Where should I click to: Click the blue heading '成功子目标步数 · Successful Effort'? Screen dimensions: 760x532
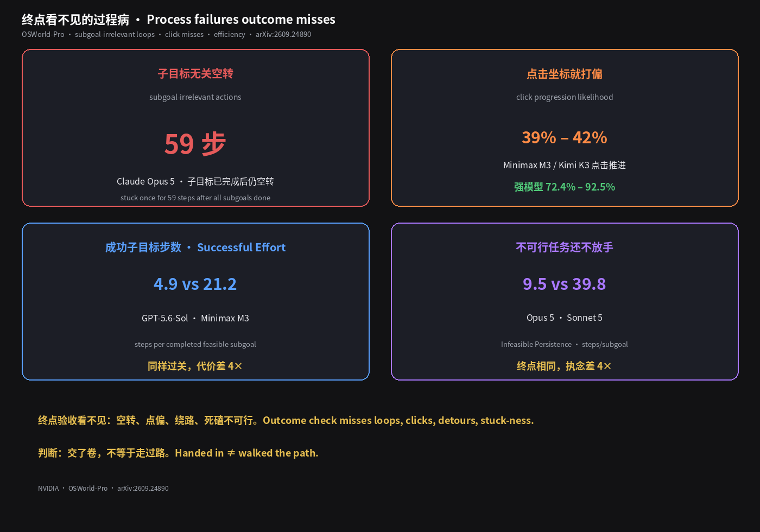click(195, 248)
